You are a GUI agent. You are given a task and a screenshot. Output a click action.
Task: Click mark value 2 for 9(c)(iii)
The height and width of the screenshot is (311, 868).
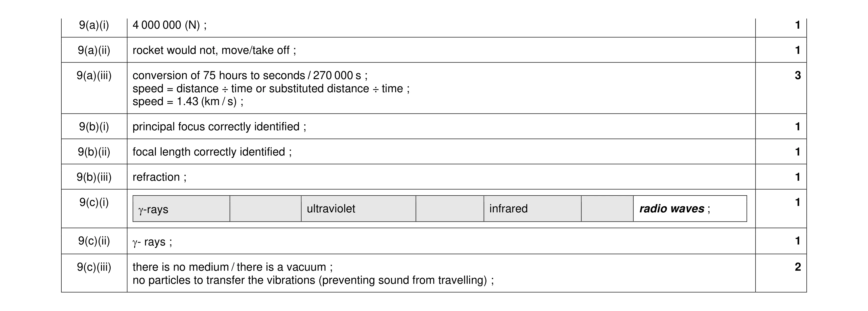click(797, 267)
